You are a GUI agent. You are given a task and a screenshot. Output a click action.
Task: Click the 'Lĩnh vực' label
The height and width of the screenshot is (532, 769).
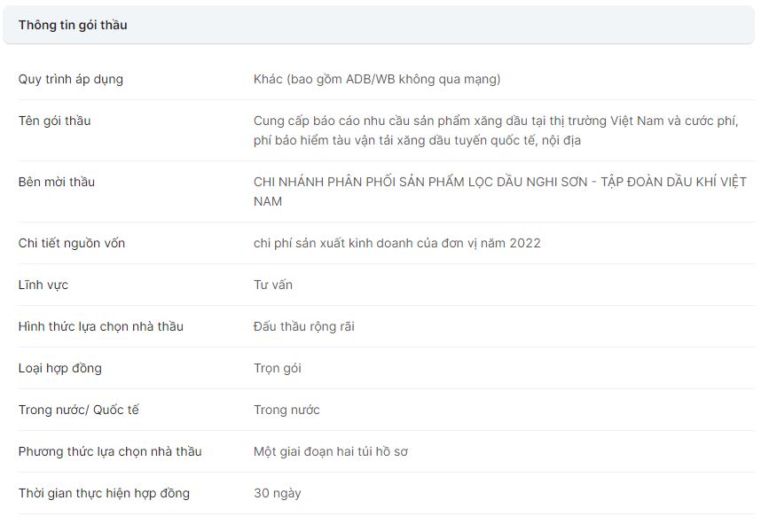43,285
